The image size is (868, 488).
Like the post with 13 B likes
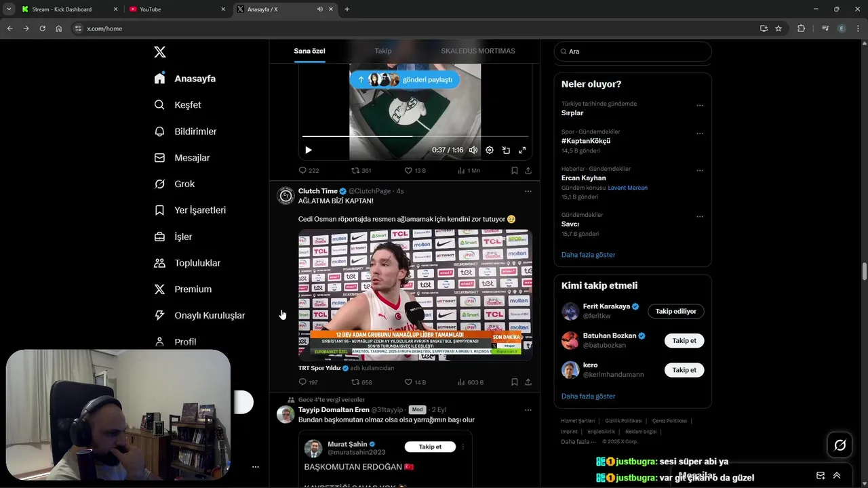[415, 171]
